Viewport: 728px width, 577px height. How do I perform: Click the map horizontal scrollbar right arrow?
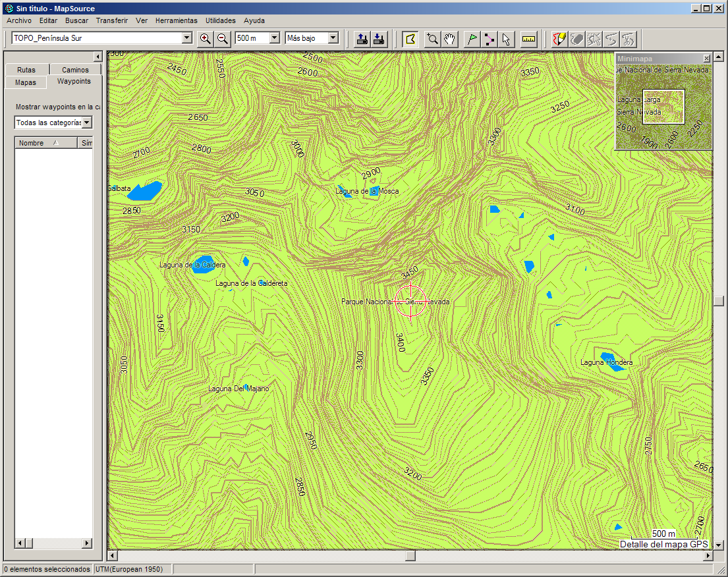(x=708, y=556)
